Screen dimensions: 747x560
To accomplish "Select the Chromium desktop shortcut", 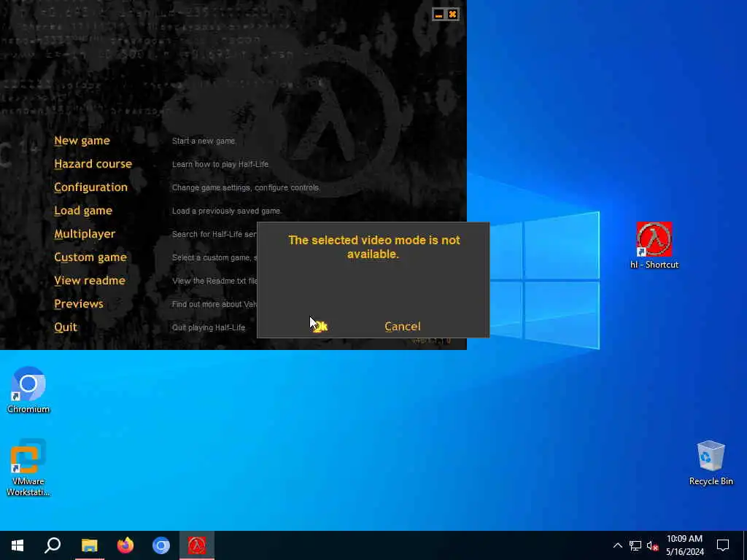I will pos(28,390).
